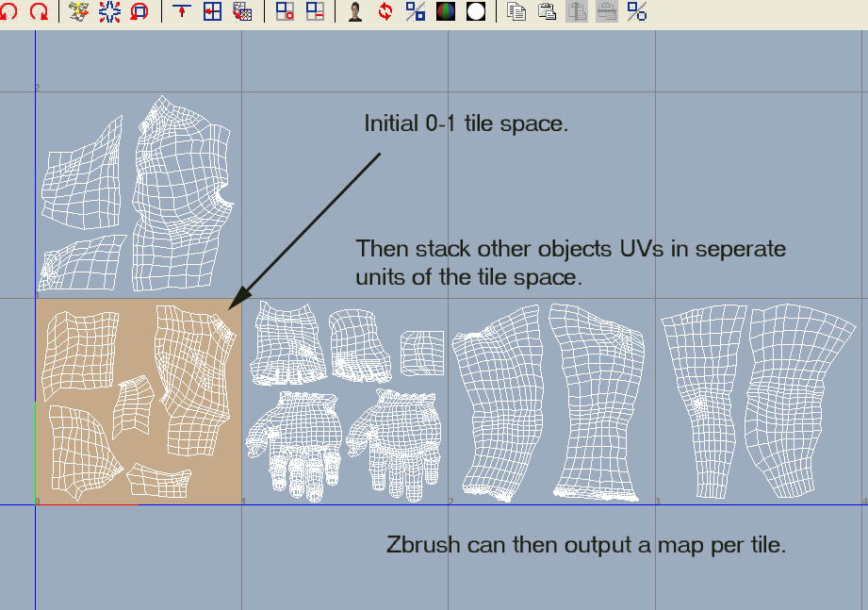Select the white circle on black icon

pos(476,11)
